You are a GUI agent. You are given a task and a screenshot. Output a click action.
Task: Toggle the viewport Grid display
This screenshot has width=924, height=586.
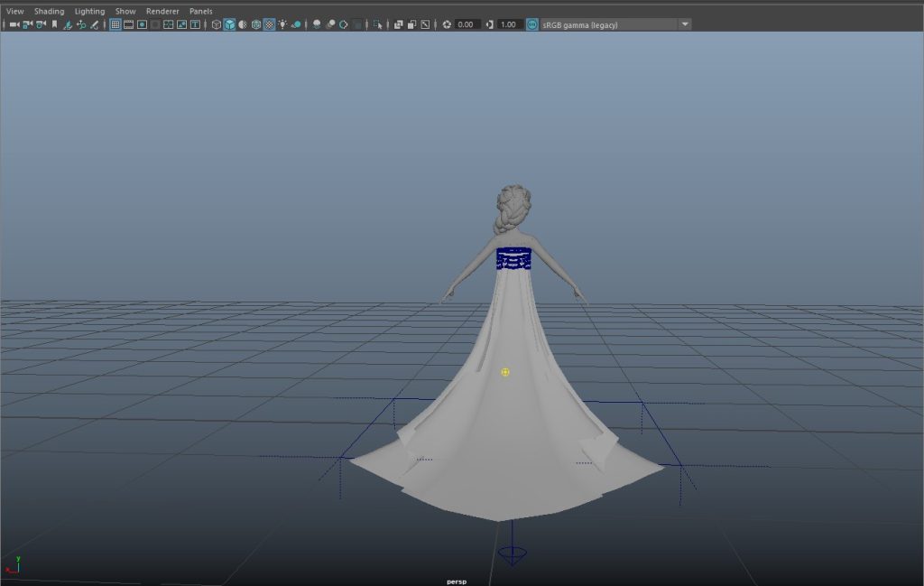tap(115, 24)
